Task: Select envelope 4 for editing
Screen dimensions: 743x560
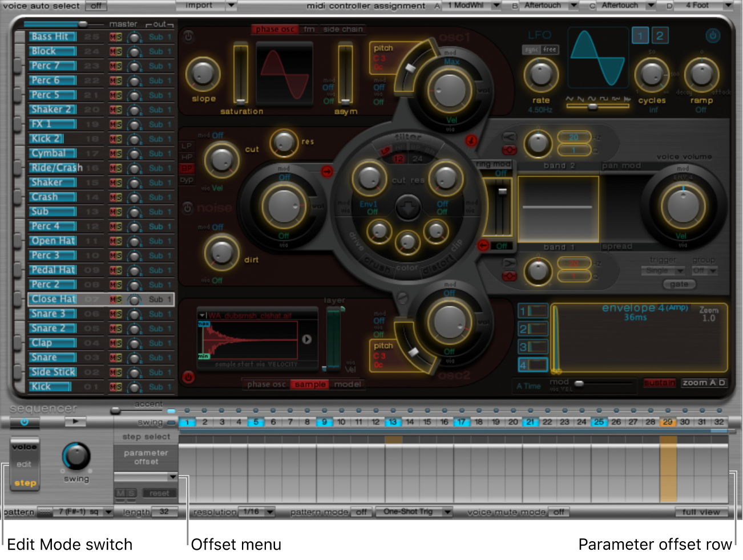Action: coord(533,364)
